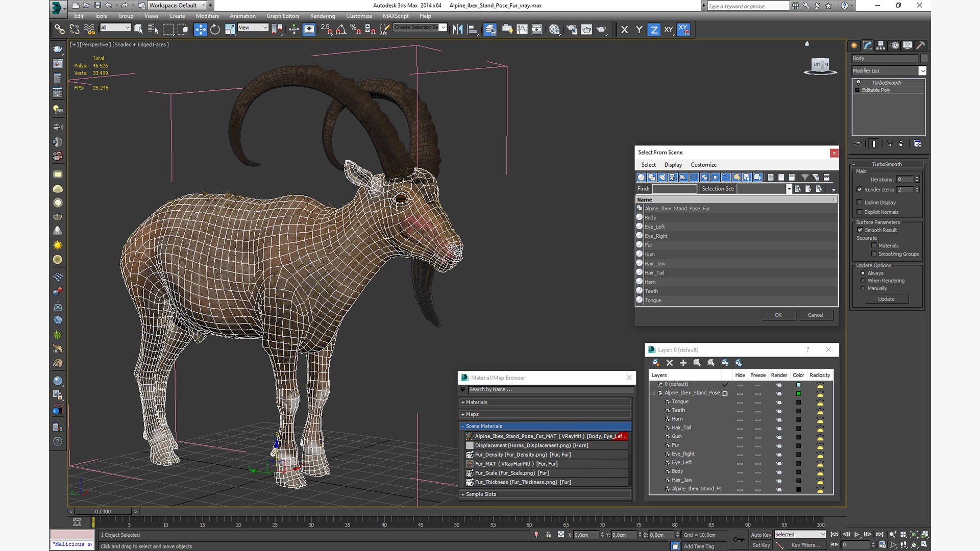The image size is (980, 551).
Task: Click the green color swatch for Alpine_Ibex layer
Action: click(x=798, y=393)
